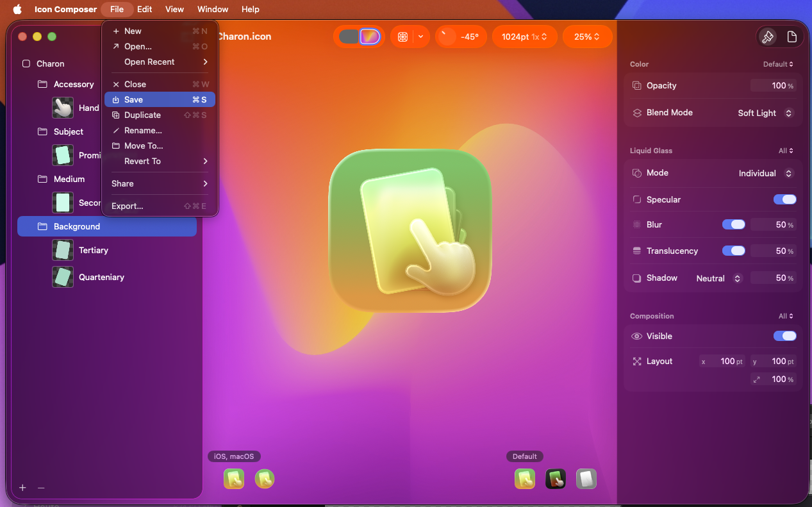Click the grid overlay icon in the toolbar

coord(402,37)
